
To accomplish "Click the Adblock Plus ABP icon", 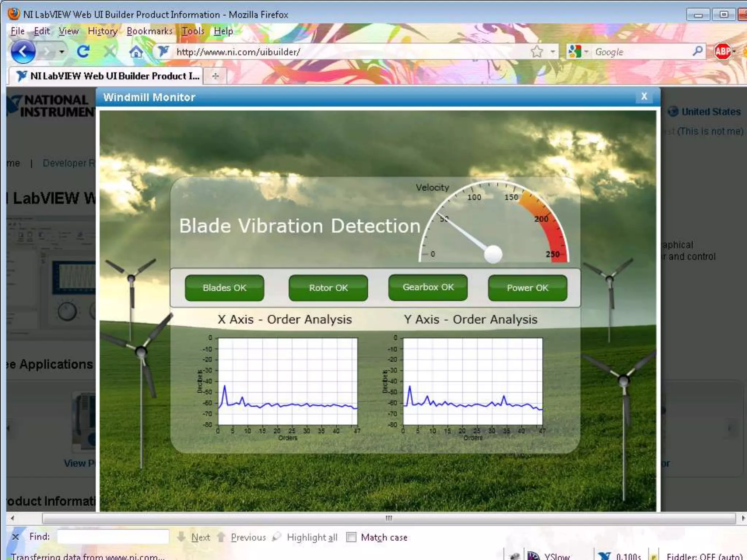I will (x=723, y=52).
